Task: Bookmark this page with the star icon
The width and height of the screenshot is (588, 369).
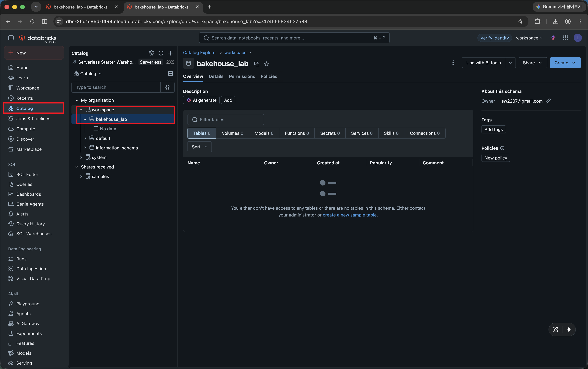Action: (520, 21)
